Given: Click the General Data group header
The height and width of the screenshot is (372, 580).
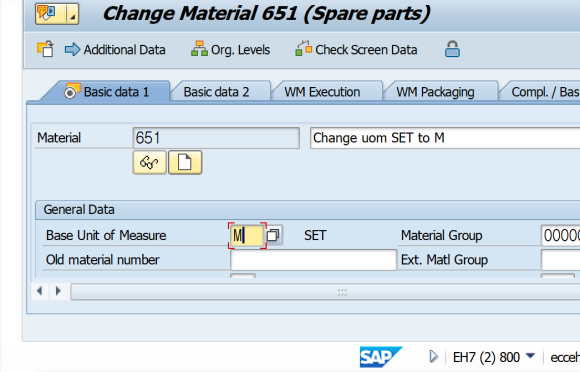Looking at the screenshot, I should [x=308, y=210].
